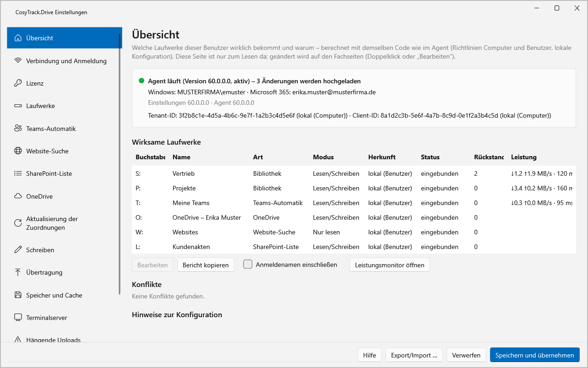Click the Modus column header
The width and height of the screenshot is (588, 368).
[323, 157]
